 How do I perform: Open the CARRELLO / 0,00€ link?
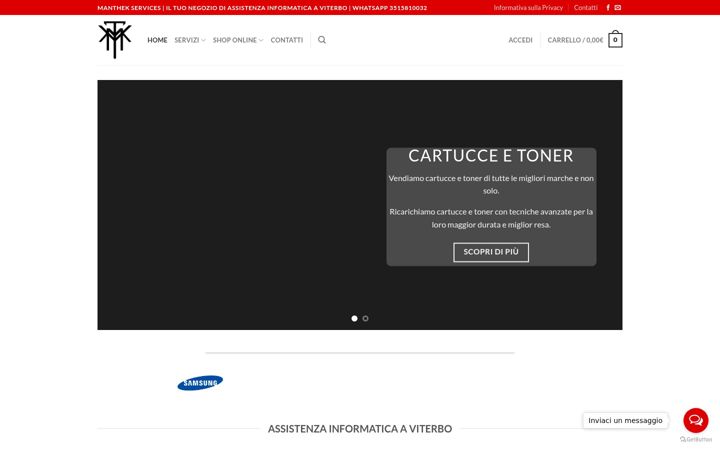coord(575,40)
